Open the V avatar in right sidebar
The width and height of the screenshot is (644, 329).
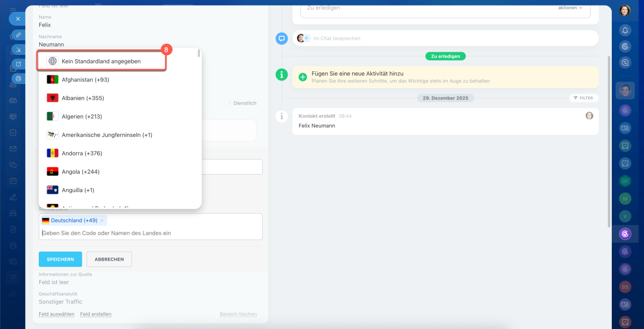625,216
